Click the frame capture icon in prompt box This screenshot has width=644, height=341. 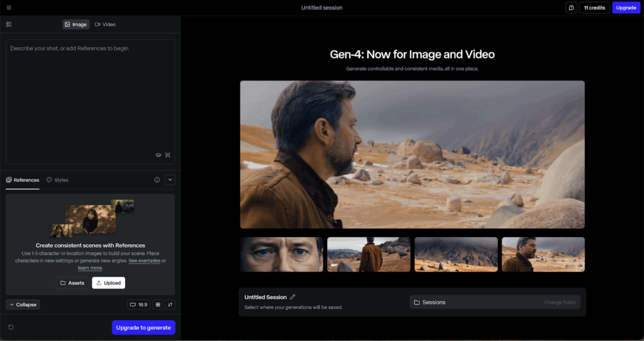pos(167,155)
